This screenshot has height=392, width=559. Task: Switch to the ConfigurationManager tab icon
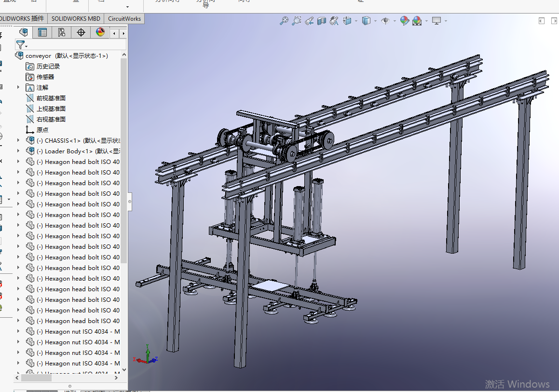pyautogui.click(x=62, y=32)
